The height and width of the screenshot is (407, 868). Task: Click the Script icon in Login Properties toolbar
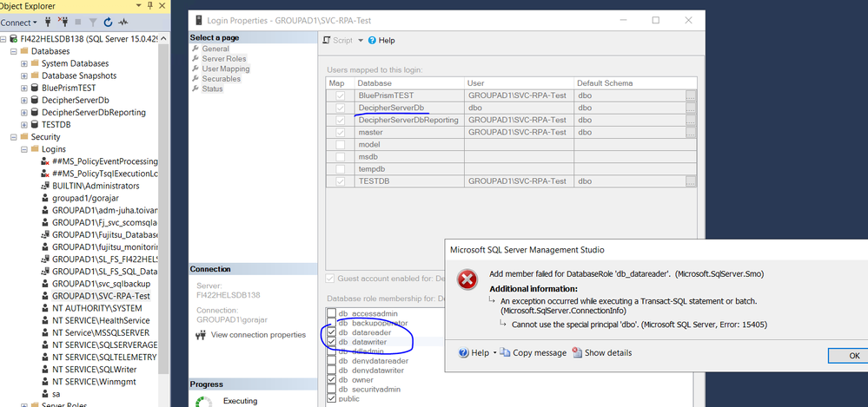tap(327, 41)
